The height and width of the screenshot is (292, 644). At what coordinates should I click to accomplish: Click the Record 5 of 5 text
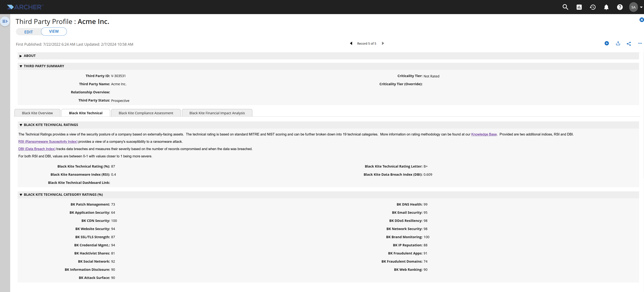367,43
